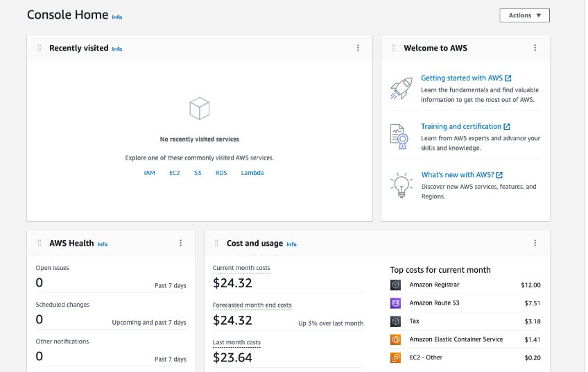Open Info next to Recently visited
The width and height of the screenshot is (588, 372).
(x=117, y=49)
